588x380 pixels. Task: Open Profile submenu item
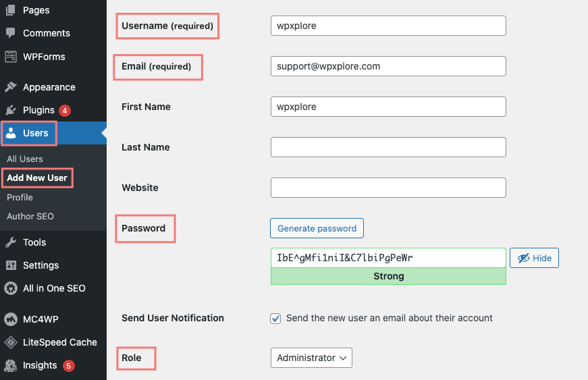(20, 198)
